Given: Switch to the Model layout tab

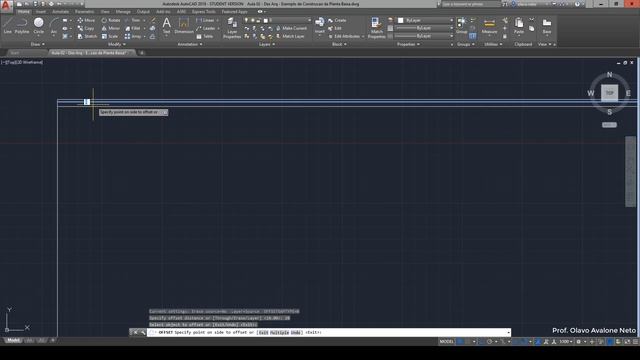Looking at the screenshot, I should [13, 340].
